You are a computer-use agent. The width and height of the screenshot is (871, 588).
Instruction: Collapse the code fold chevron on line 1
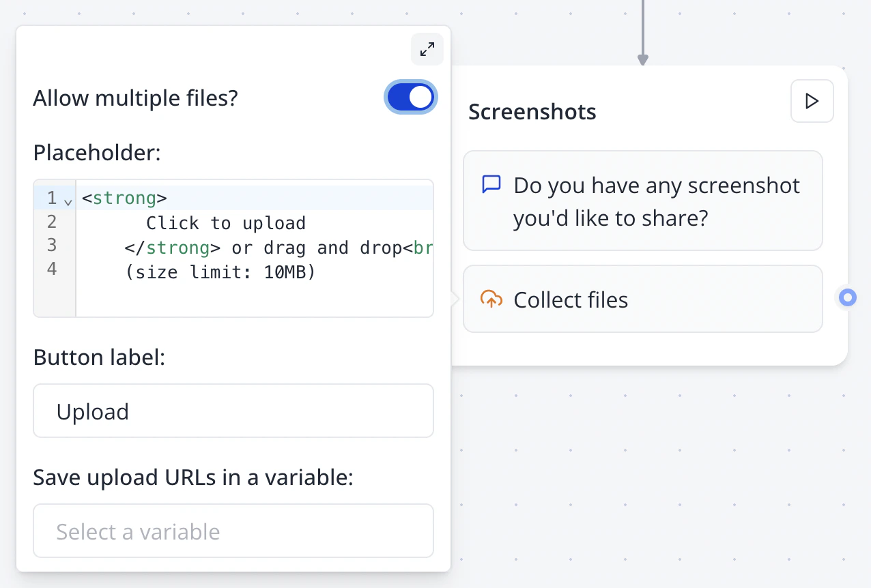pos(68,202)
